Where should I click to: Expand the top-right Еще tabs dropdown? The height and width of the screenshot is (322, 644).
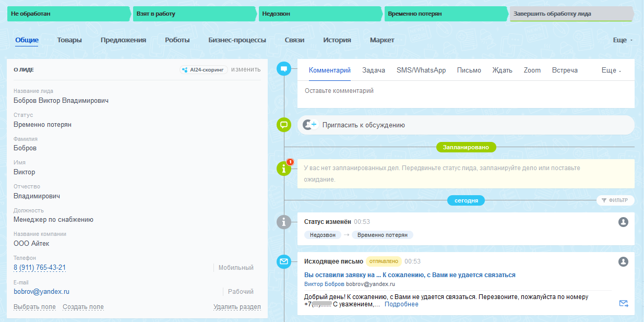(x=623, y=40)
